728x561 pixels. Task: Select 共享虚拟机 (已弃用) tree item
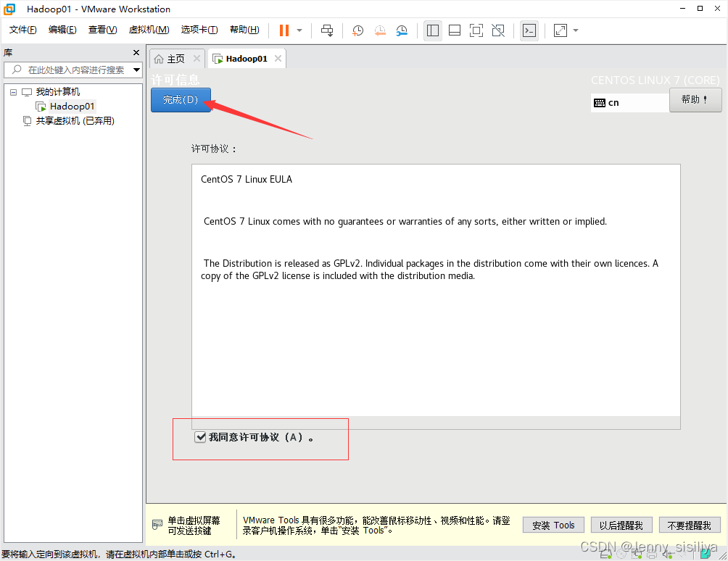click(x=75, y=121)
